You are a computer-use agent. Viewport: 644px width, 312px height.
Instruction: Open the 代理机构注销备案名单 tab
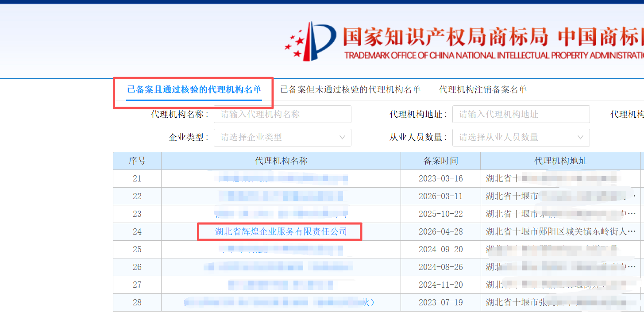point(483,89)
